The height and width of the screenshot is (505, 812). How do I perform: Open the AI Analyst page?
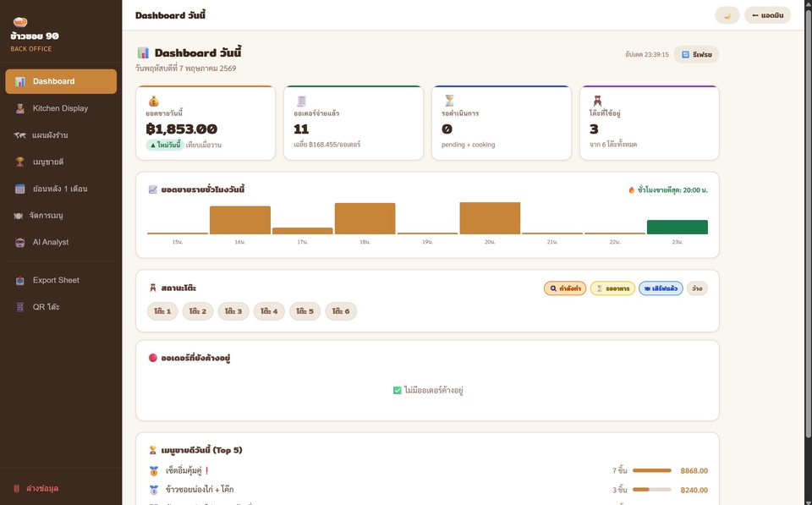(x=61, y=243)
